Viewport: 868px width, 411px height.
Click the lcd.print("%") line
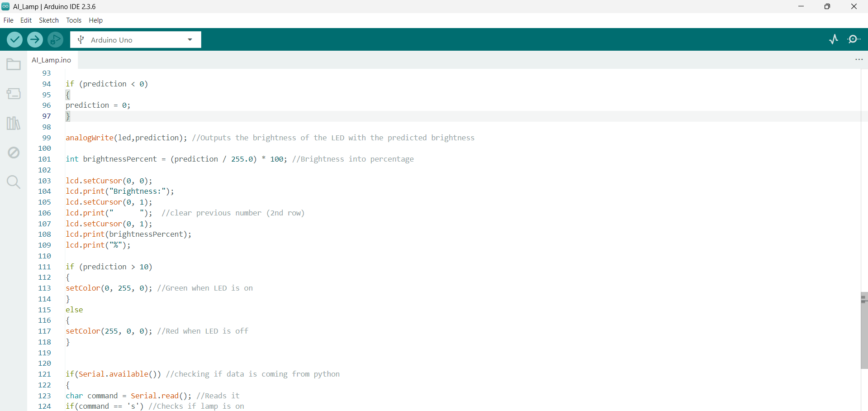[x=98, y=245]
